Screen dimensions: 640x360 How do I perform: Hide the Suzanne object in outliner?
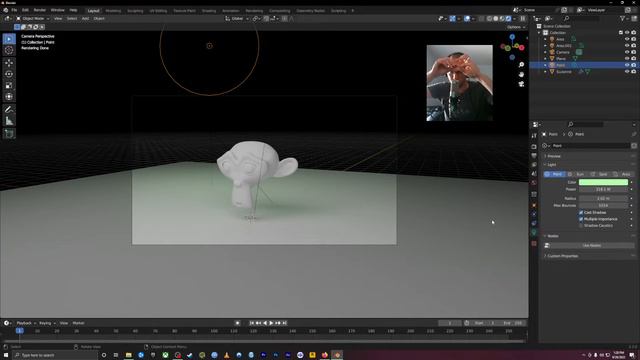627,71
